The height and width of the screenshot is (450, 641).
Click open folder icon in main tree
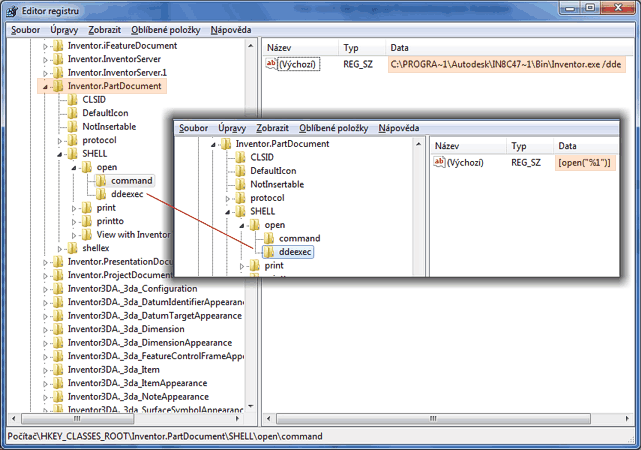tap(87, 167)
